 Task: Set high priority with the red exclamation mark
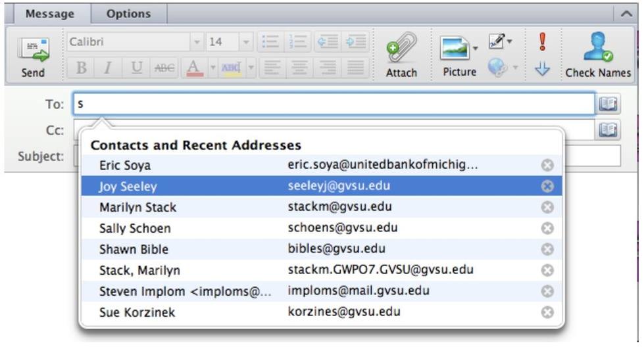(542, 42)
